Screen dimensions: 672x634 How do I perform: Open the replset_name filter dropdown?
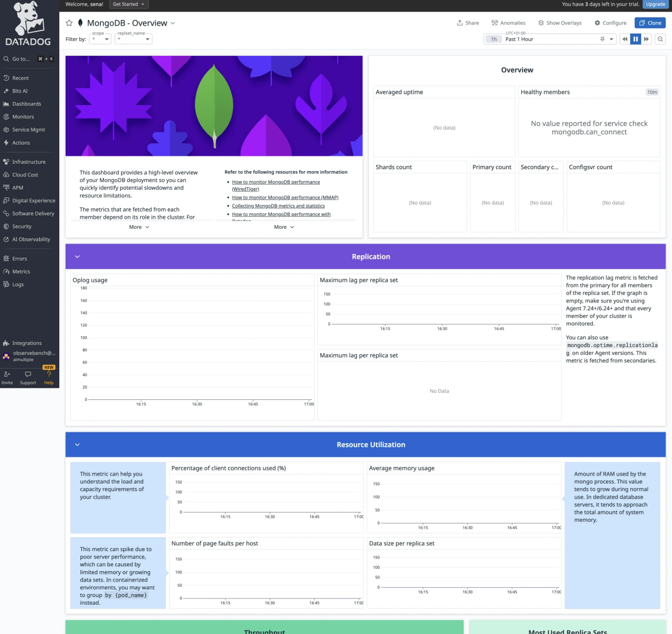click(133, 39)
